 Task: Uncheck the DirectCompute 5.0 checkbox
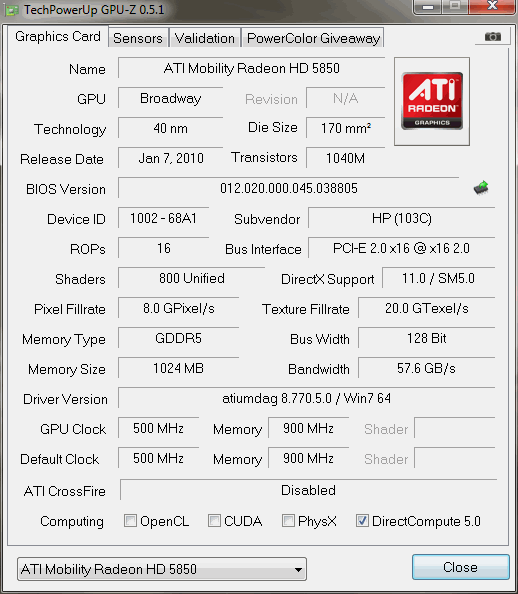point(362,521)
